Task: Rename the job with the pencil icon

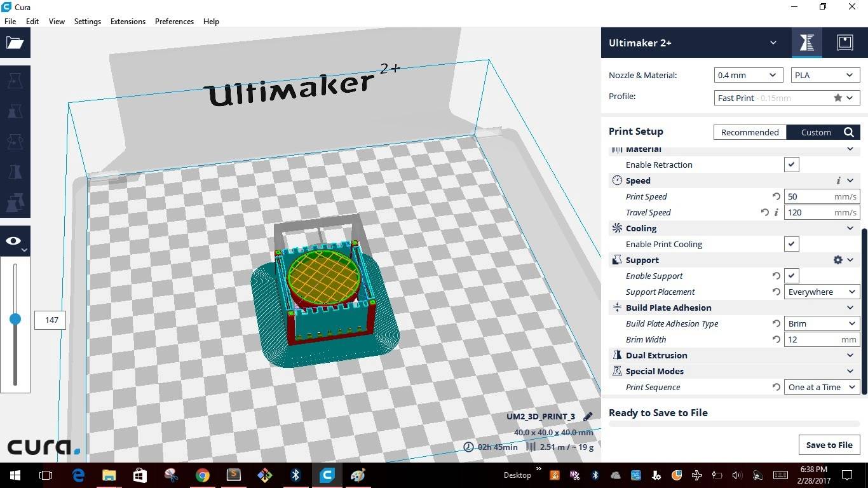Action: [x=588, y=417]
